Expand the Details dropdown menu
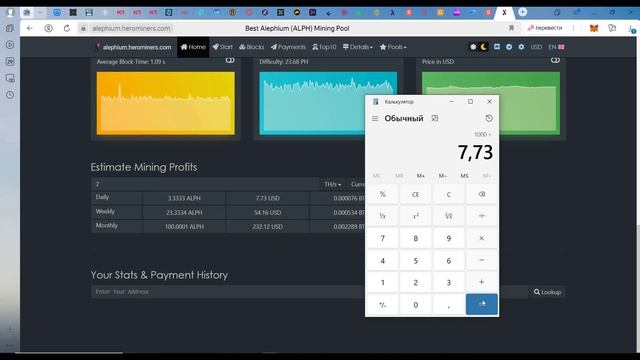Screen dimensions: 640x360 [358, 47]
